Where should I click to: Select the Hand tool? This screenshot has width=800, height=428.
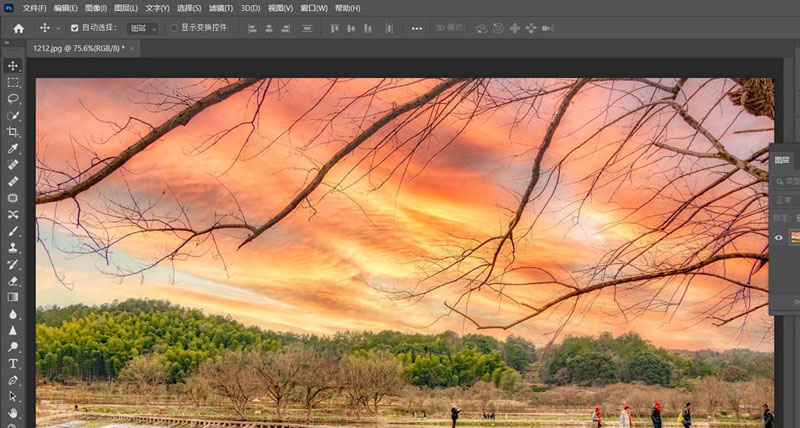[x=13, y=412]
